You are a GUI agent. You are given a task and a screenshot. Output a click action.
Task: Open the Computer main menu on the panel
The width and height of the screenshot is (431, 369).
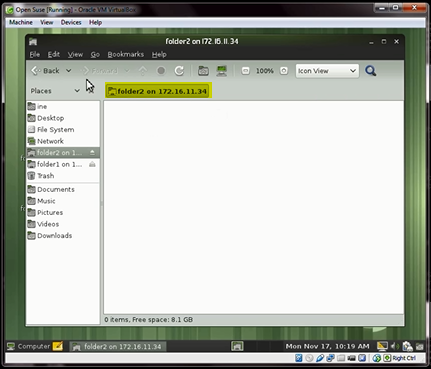coord(28,347)
